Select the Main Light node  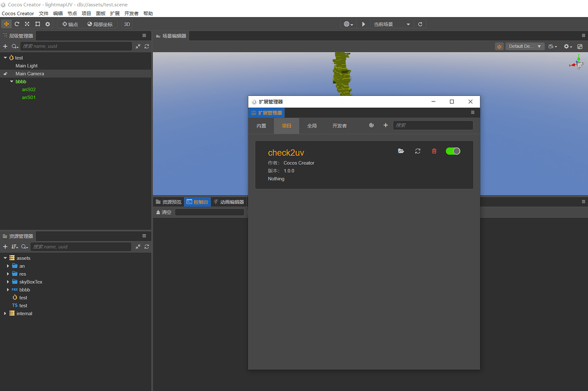tap(26, 66)
